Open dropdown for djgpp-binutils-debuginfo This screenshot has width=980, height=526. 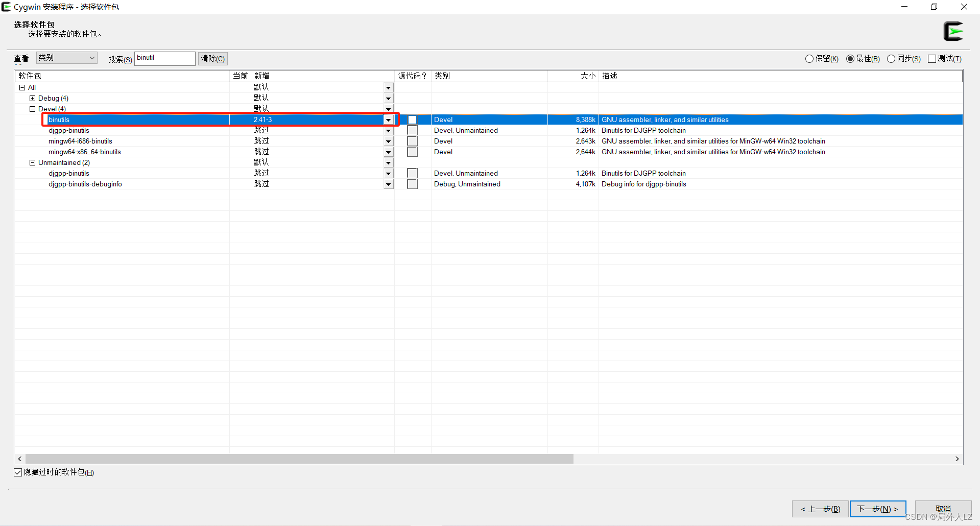[389, 184]
